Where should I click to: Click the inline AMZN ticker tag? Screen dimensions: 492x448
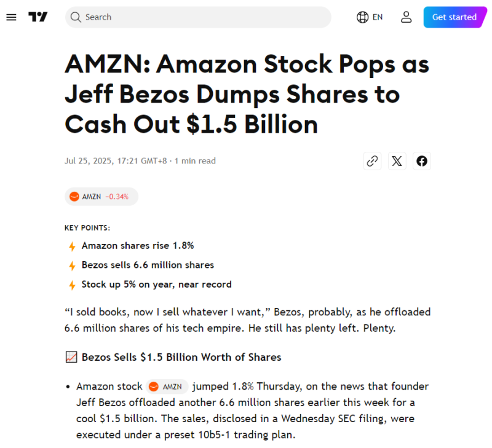(x=167, y=387)
